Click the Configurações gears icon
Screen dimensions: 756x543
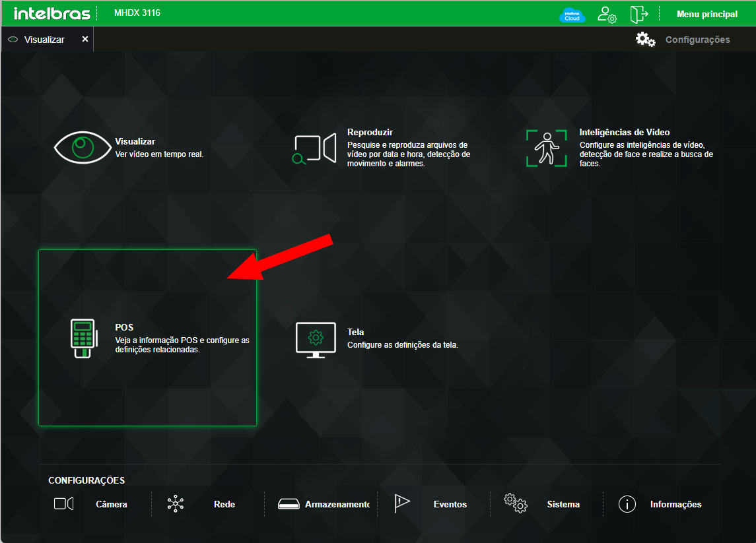[645, 39]
